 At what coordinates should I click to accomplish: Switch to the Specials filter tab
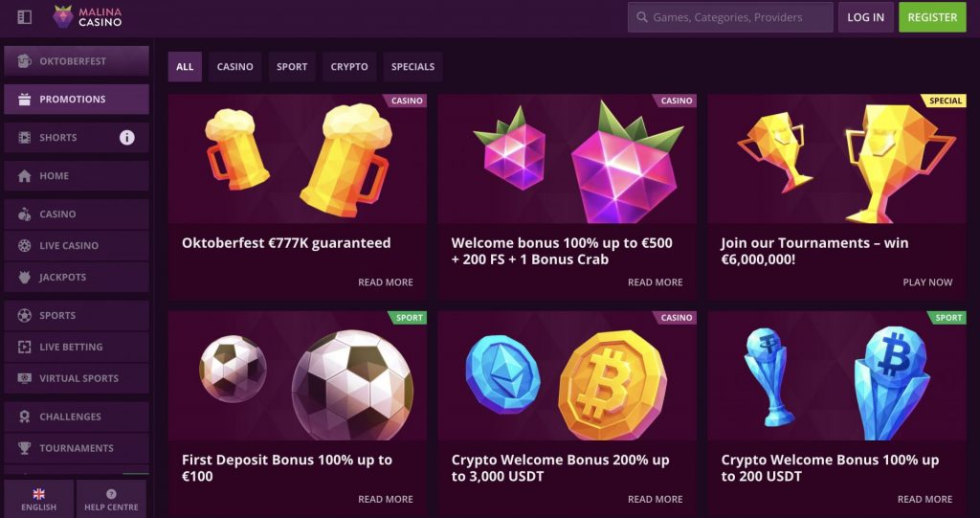click(412, 67)
